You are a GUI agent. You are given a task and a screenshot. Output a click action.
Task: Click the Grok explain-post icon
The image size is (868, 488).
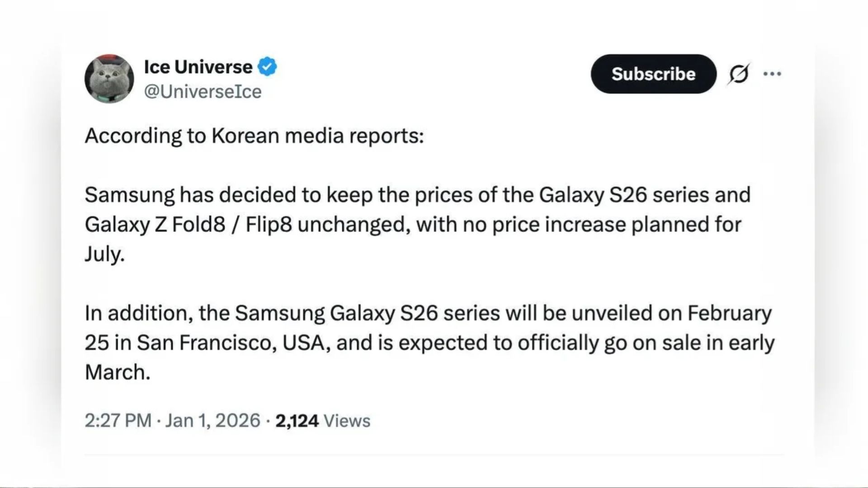click(x=739, y=74)
